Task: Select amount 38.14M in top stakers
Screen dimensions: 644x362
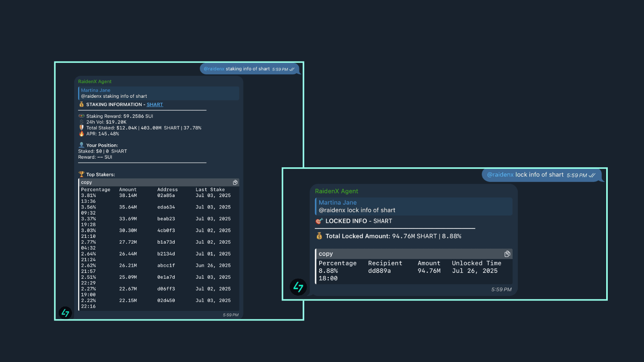Action: pyautogui.click(x=128, y=195)
